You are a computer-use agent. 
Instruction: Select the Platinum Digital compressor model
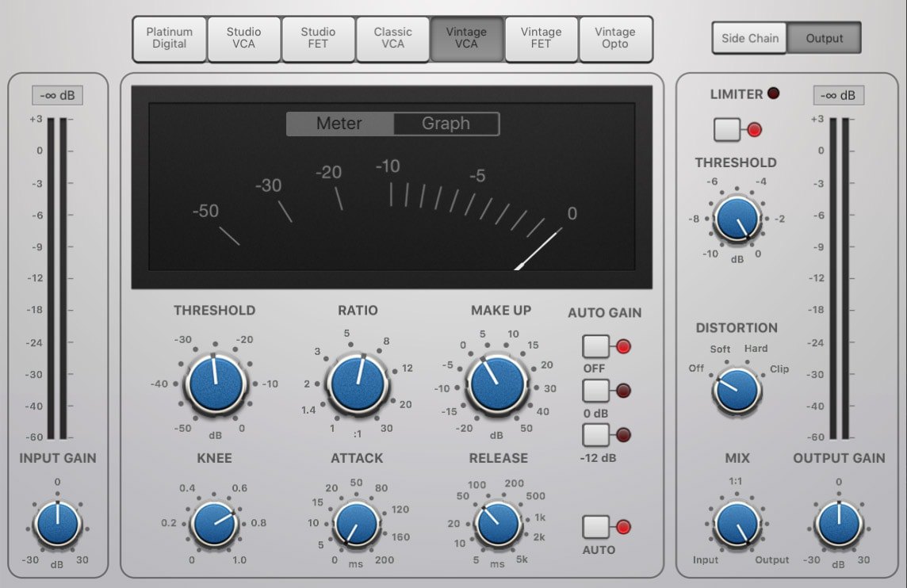click(x=170, y=38)
